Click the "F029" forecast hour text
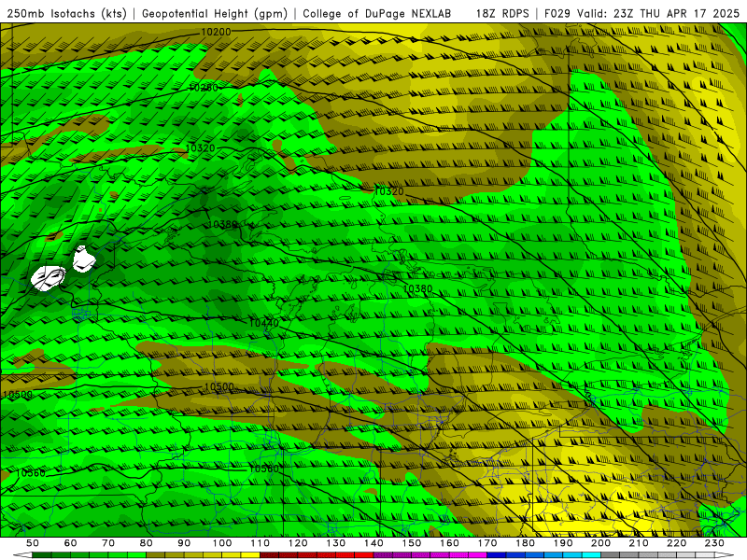The width and height of the screenshot is (747, 560). coord(557,13)
